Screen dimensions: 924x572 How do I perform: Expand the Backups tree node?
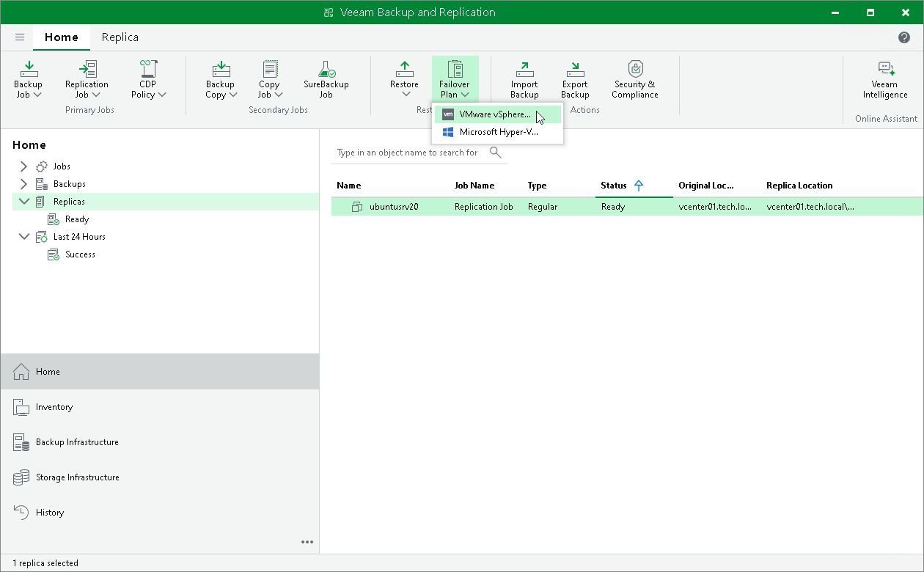23,184
